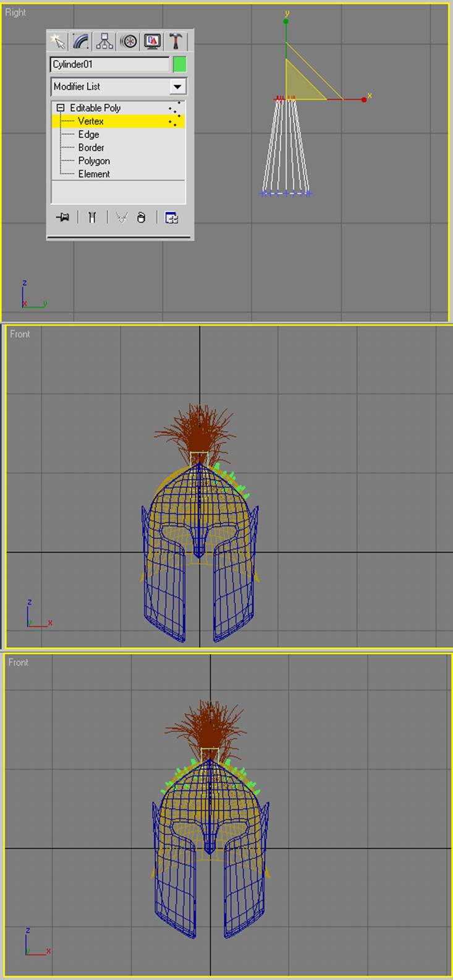Screen dimensions: 453x980
Task: Open the Motion panel tab
Action: point(129,41)
